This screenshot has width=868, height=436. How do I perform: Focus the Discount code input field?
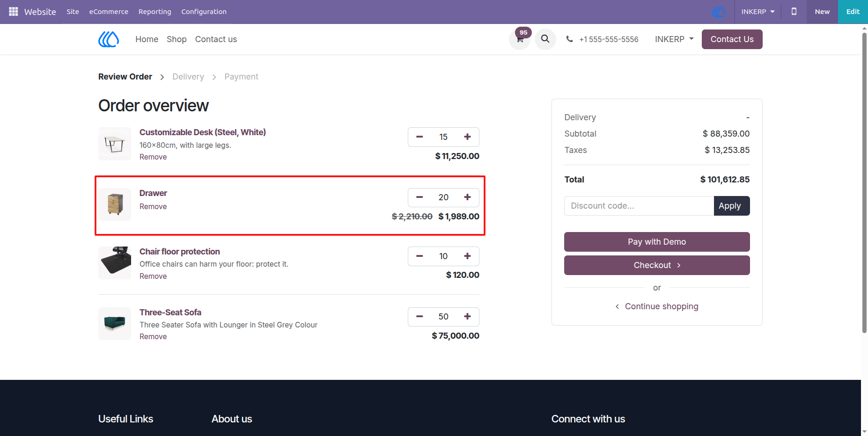click(639, 206)
